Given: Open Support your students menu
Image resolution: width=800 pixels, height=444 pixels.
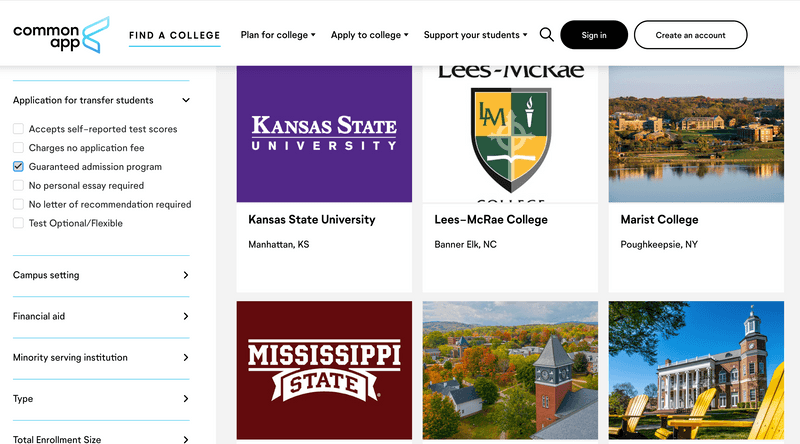Looking at the screenshot, I should point(476,35).
